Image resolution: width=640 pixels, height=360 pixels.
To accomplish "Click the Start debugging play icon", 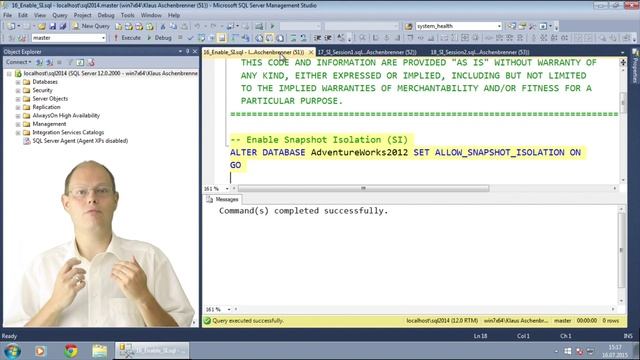I will point(272,26).
